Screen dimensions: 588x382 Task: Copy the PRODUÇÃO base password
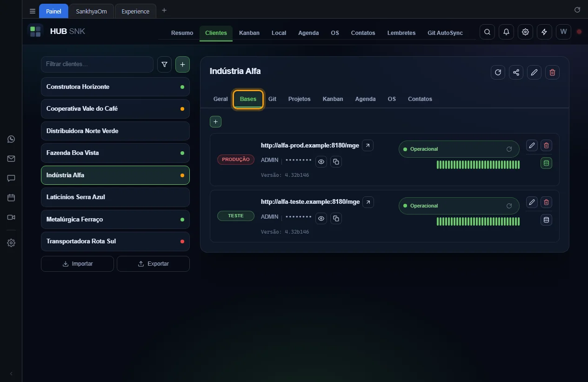(x=336, y=162)
